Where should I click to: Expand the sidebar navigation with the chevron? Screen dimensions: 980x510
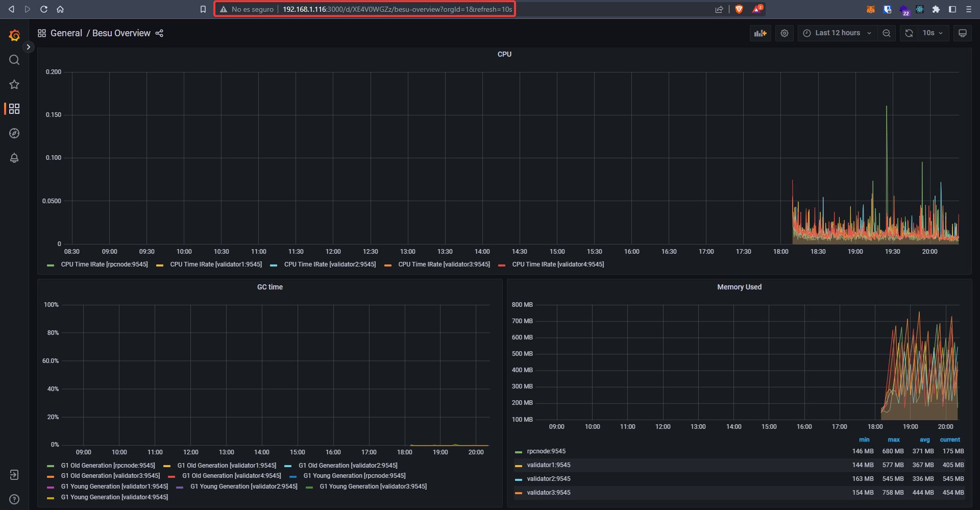[x=29, y=47]
